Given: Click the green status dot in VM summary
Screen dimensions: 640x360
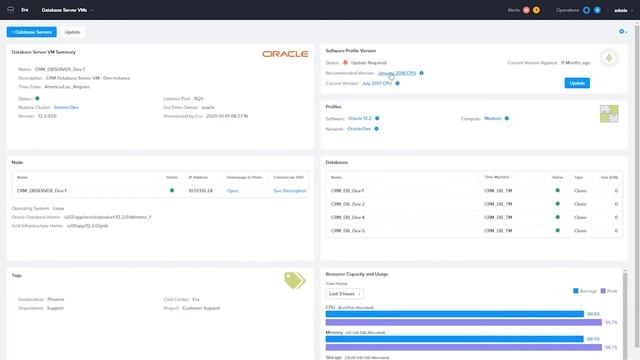Looking at the screenshot, I should click(x=37, y=98).
